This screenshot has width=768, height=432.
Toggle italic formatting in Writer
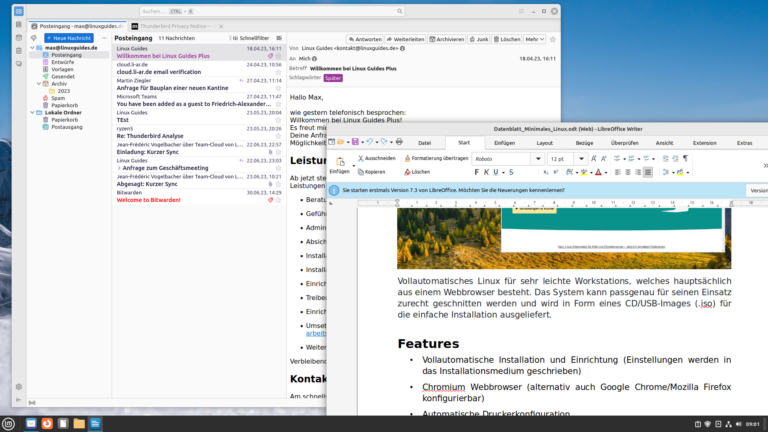486,172
